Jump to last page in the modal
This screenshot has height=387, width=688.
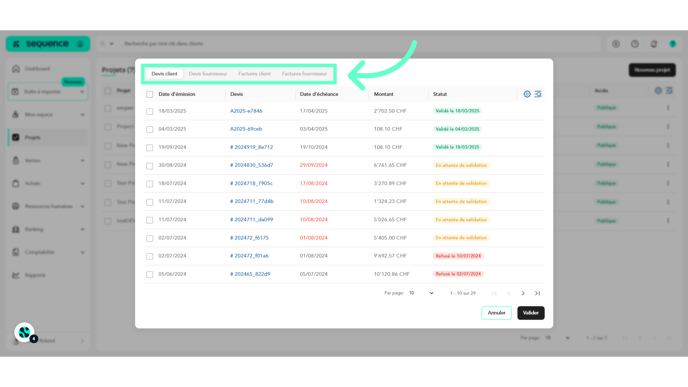click(x=538, y=293)
